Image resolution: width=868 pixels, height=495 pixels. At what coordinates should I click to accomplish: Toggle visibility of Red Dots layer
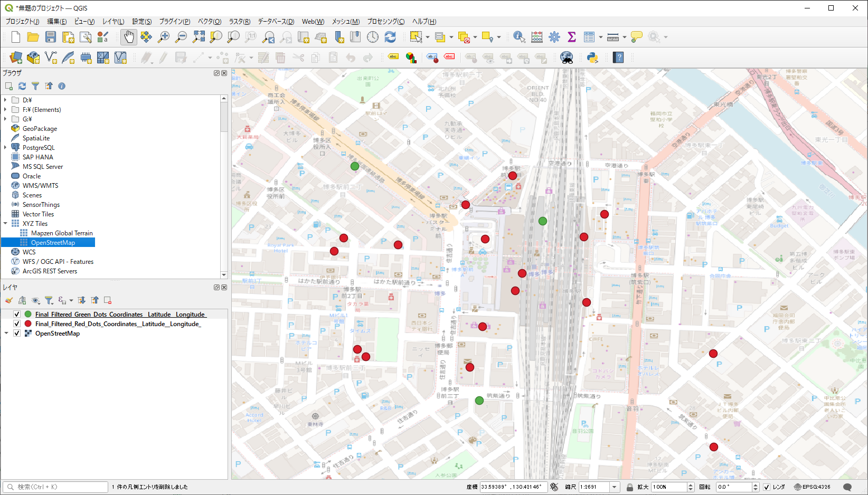pos(17,324)
